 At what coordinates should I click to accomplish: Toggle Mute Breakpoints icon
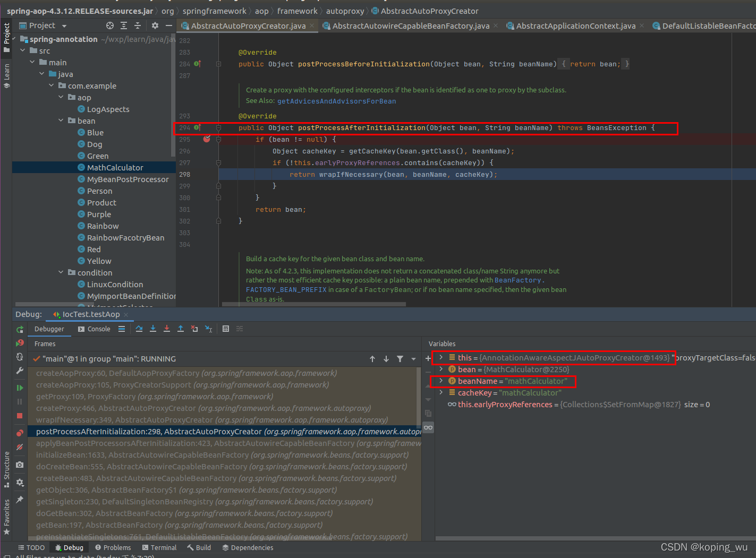click(20, 447)
